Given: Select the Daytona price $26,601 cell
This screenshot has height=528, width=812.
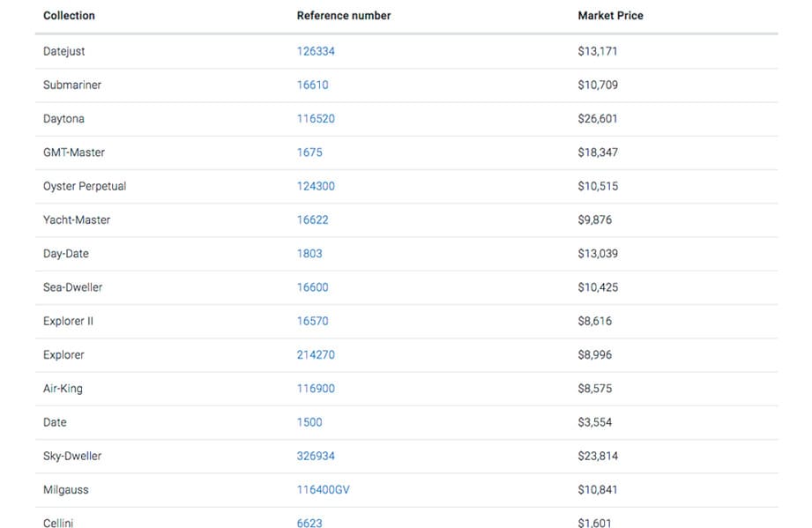Looking at the screenshot, I should [x=598, y=118].
